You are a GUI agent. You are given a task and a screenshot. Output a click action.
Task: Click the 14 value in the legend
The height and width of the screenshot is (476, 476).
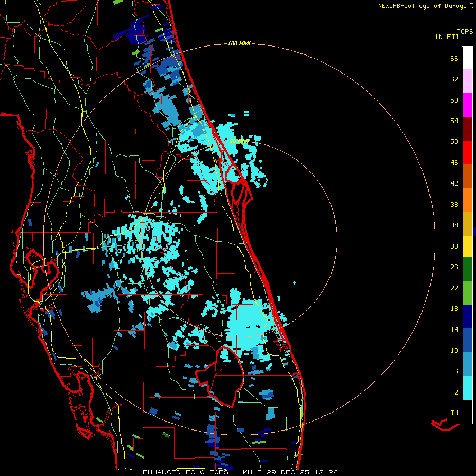(454, 329)
